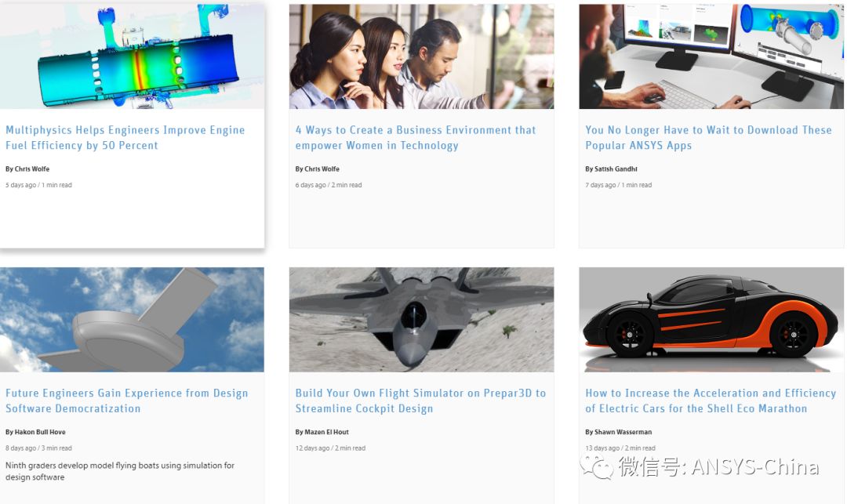Select the black and orange car thumbnail
Image resolution: width=847 pixels, height=504 pixels.
(711, 320)
